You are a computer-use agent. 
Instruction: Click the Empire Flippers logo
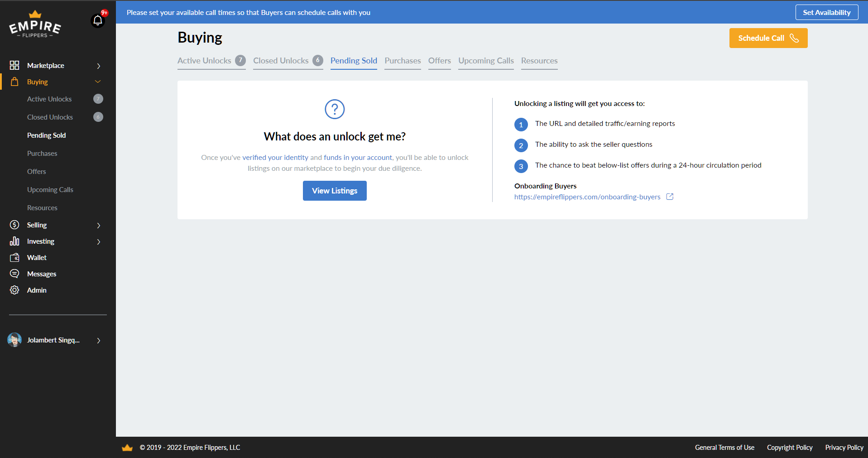pyautogui.click(x=35, y=24)
